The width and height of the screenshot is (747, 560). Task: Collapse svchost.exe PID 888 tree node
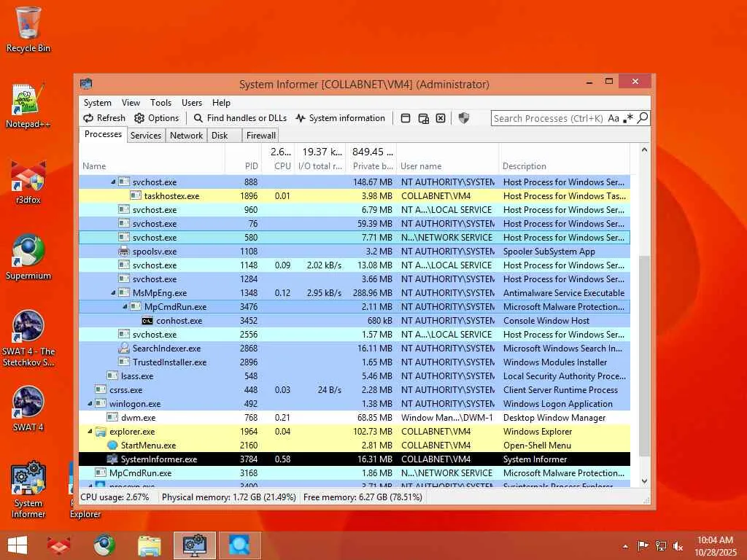(113, 182)
